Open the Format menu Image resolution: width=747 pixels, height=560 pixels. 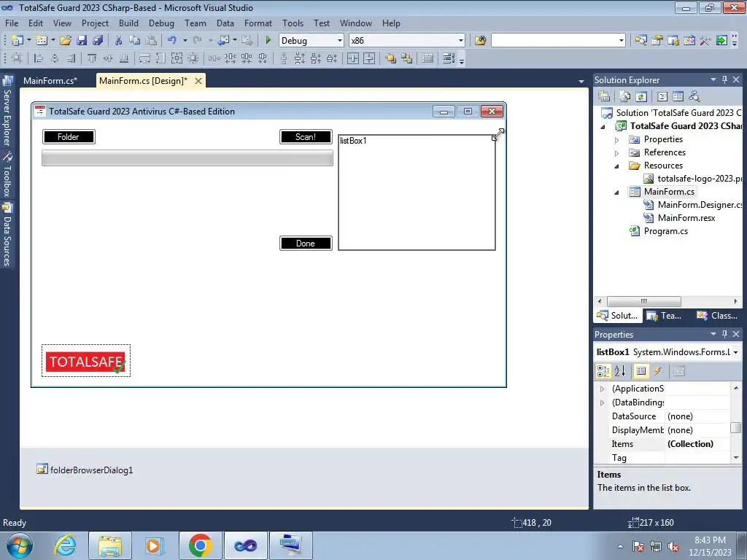(258, 23)
